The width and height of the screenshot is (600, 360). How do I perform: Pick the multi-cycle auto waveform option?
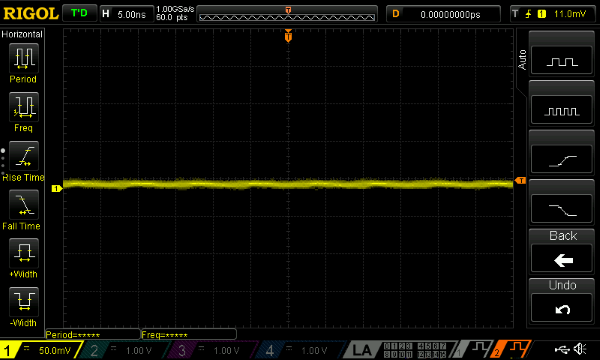[562, 110]
